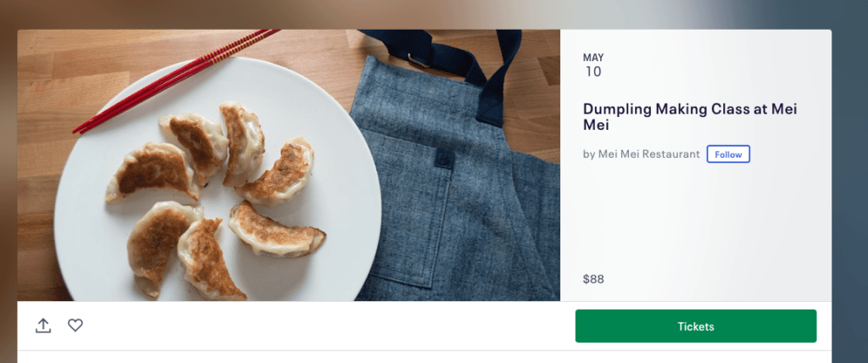Image resolution: width=868 pixels, height=363 pixels.
Task: Click the day number 10
Action: tap(593, 72)
